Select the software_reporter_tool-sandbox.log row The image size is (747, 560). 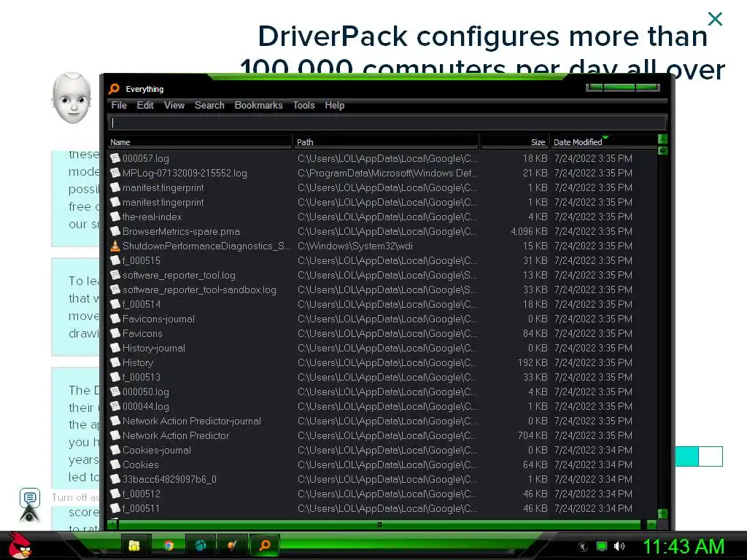(x=382, y=289)
